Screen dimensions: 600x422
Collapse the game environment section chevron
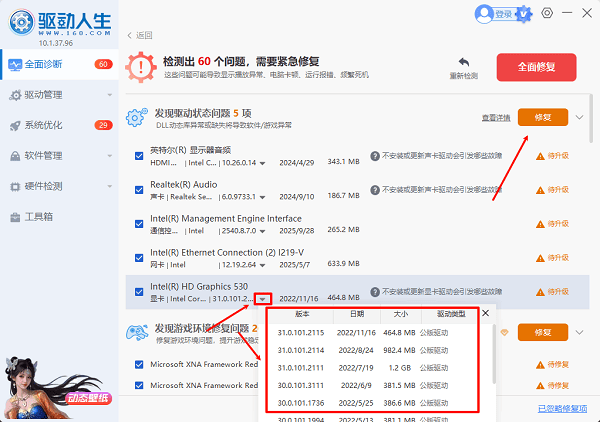point(579,332)
